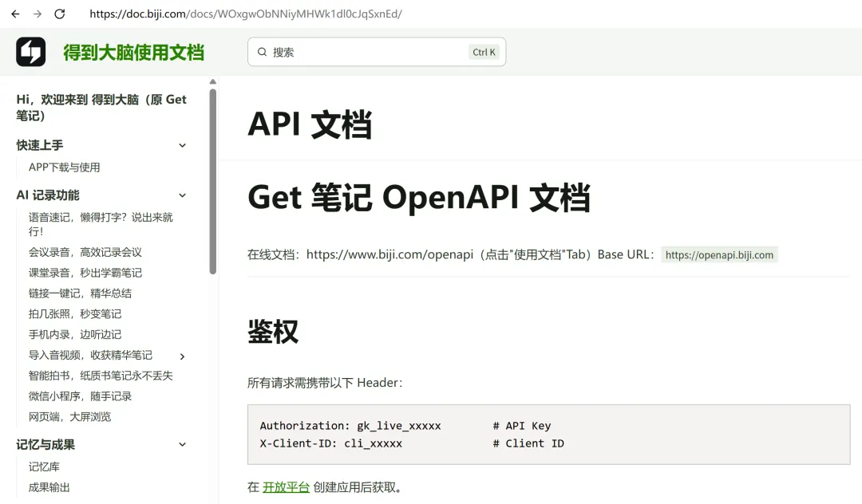Click the Ctrl K shortcut badge

coord(484,52)
